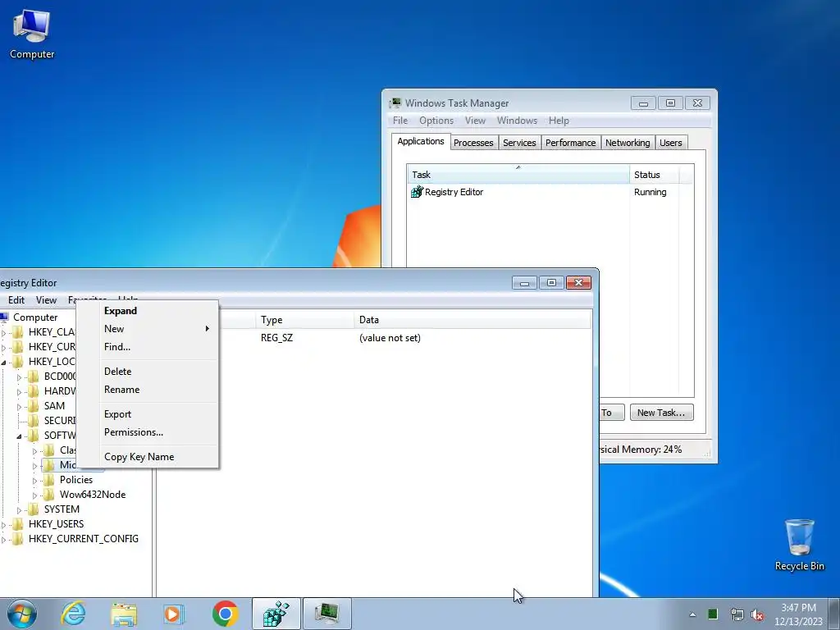Launch Internet Explorer from the taskbar

click(73, 614)
